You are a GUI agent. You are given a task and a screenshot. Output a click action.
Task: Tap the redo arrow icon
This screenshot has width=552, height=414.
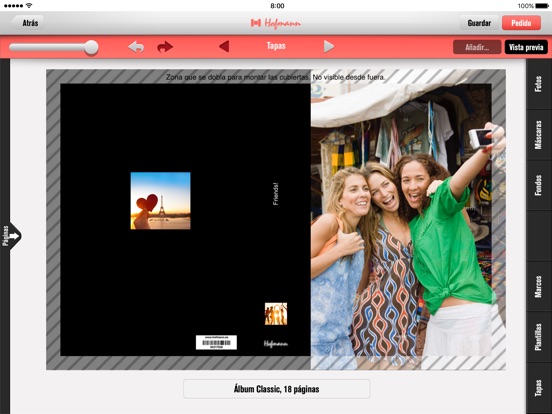coord(165,46)
